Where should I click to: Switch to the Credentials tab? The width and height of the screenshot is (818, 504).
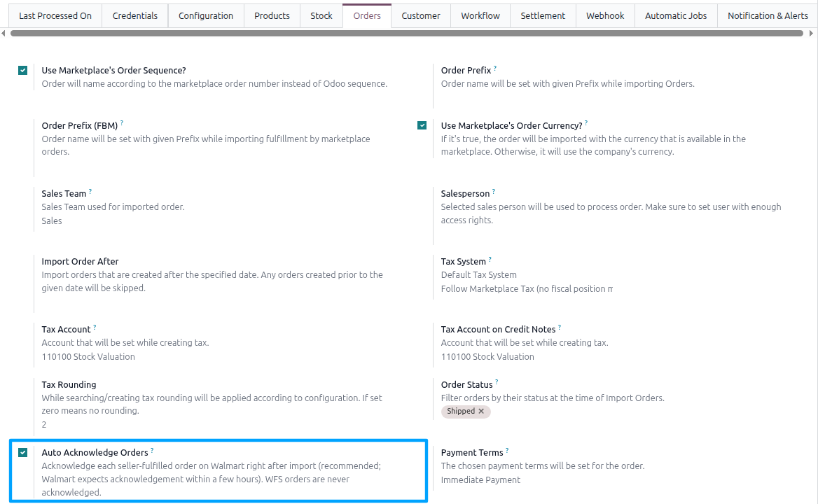pos(135,15)
